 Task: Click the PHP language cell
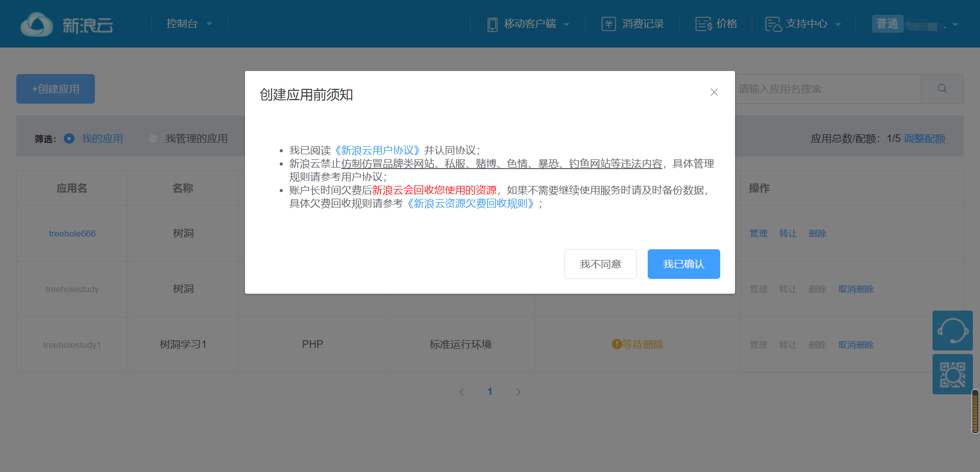point(312,344)
